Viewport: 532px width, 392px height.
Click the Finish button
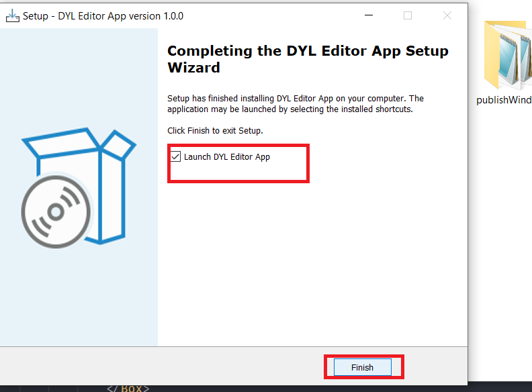point(362,367)
